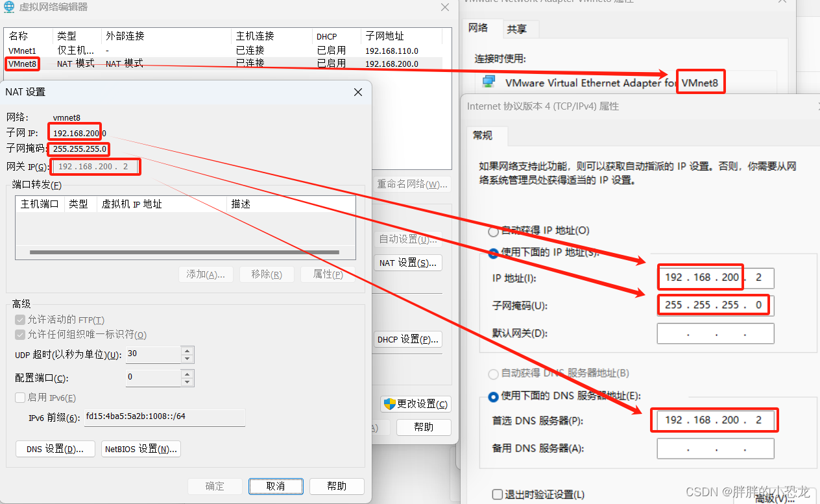Open NAT 设置(S) from the network editor

(x=408, y=263)
